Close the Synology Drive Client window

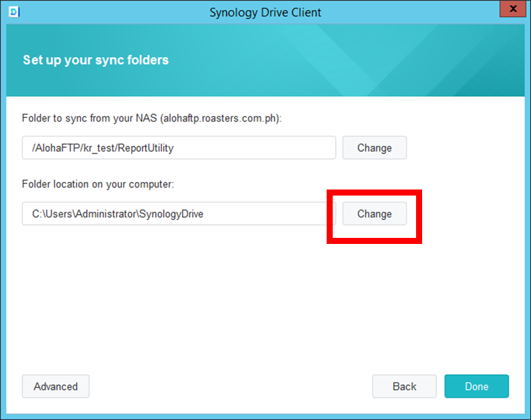click(x=513, y=9)
